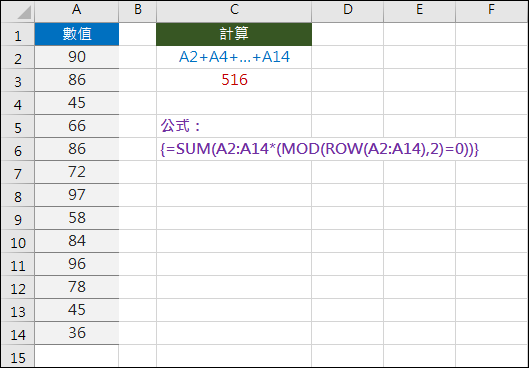The height and width of the screenshot is (368, 529).
Task: Select row 2 header
Action: [x=18, y=58]
